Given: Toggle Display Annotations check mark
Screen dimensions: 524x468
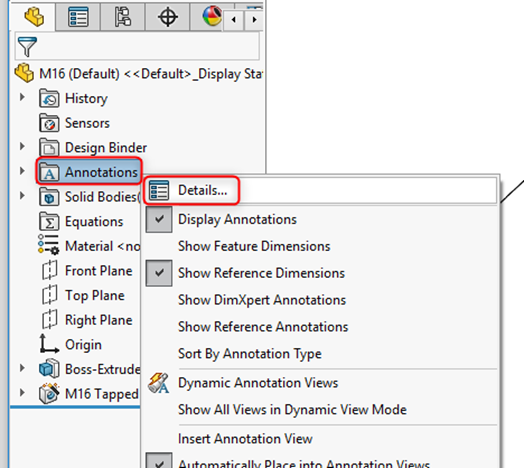Looking at the screenshot, I should (159, 219).
